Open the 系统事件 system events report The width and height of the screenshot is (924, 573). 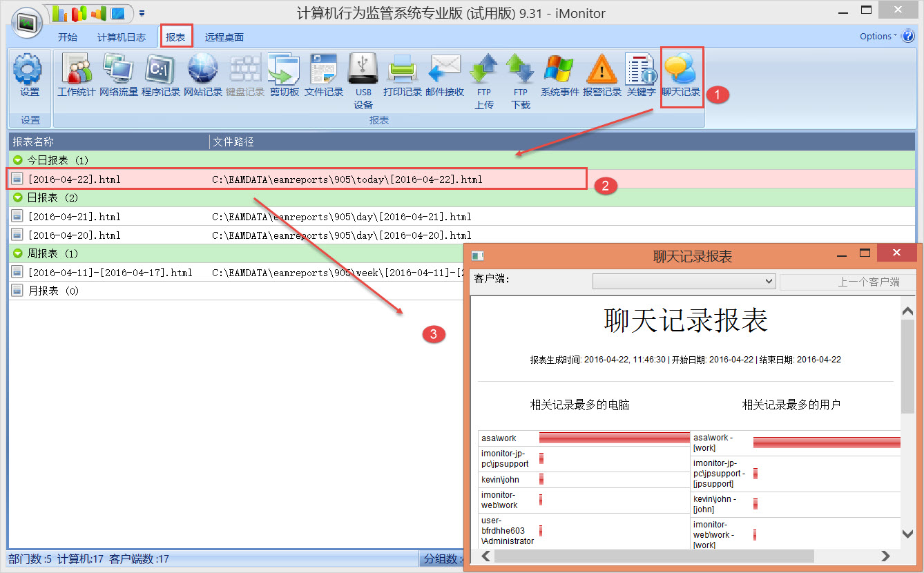[559, 75]
